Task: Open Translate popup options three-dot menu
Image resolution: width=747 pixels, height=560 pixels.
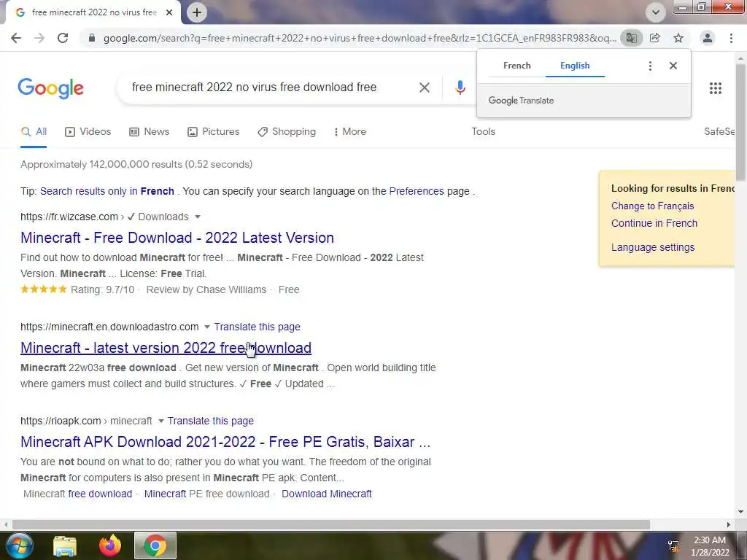Action: click(x=650, y=66)
